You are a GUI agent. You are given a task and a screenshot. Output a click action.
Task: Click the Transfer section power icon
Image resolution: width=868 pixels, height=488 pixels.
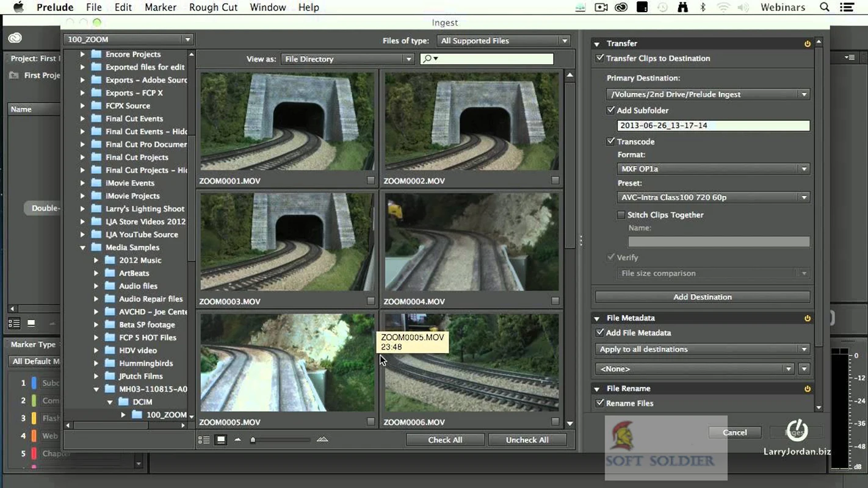coord(807,43)
